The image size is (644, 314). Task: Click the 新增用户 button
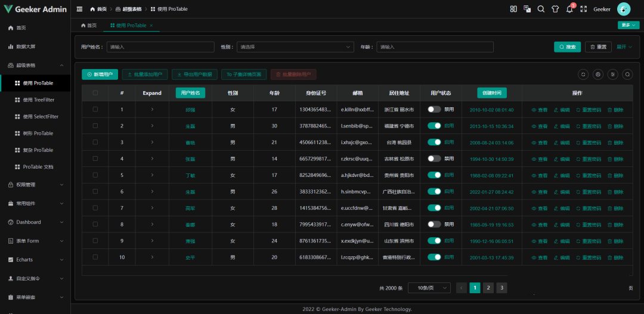click(x=100, y=74)
